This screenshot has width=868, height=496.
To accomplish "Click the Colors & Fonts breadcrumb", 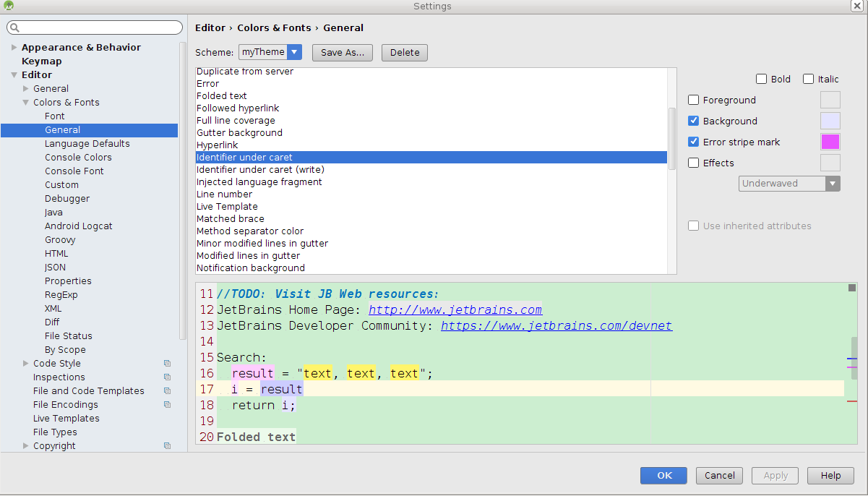I will [x=274, y=27].
